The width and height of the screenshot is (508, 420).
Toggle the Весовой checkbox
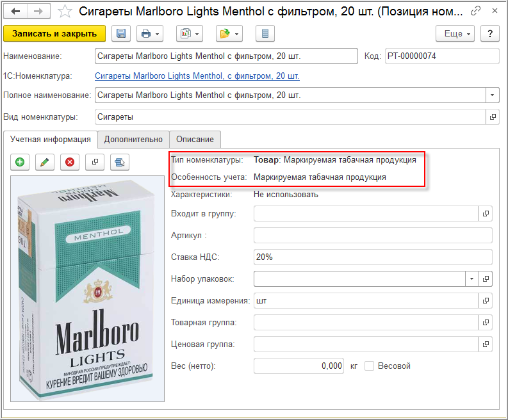tap(369, 366)
